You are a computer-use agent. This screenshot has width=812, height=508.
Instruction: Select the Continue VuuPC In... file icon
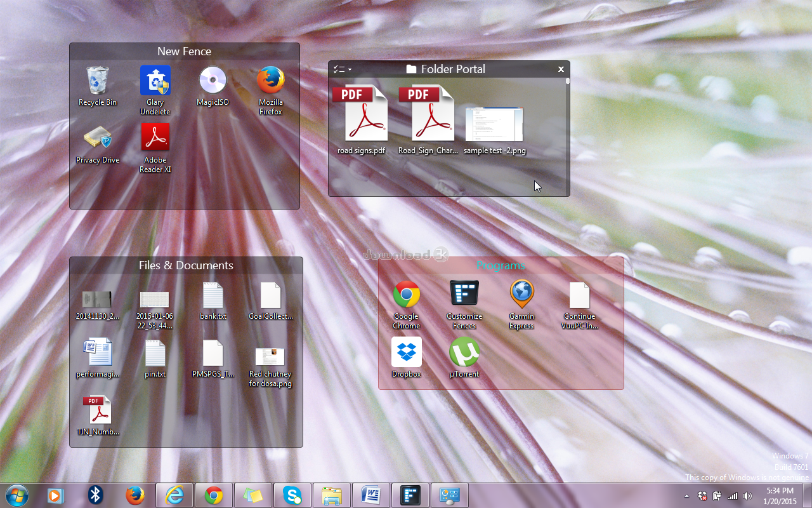click(x=580, y=304)
